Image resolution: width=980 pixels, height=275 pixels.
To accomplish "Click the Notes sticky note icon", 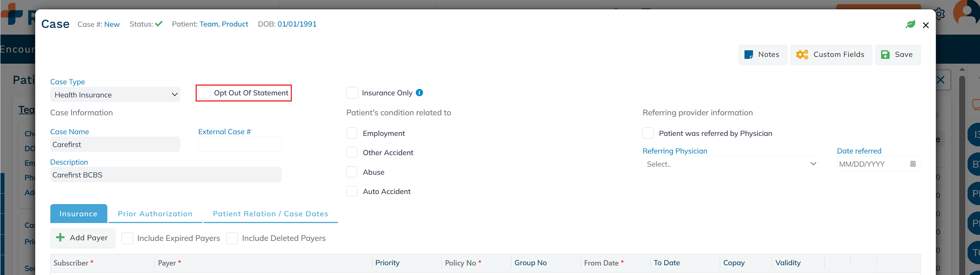I will coord(749,55).
